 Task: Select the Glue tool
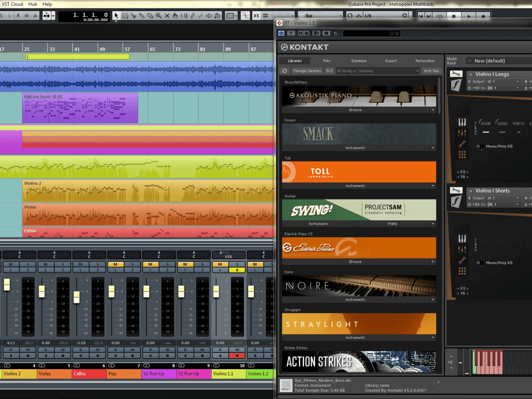(x=142, y=15)
